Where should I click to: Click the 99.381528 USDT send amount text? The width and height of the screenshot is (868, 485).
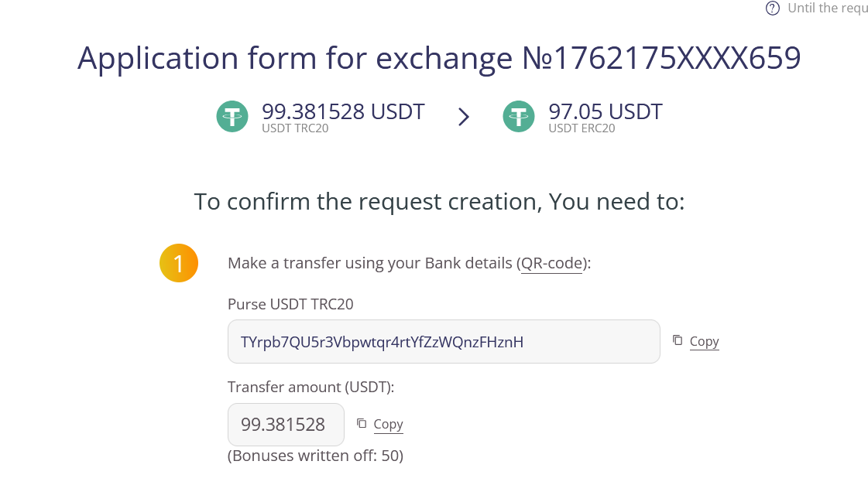tap(343, 111)
